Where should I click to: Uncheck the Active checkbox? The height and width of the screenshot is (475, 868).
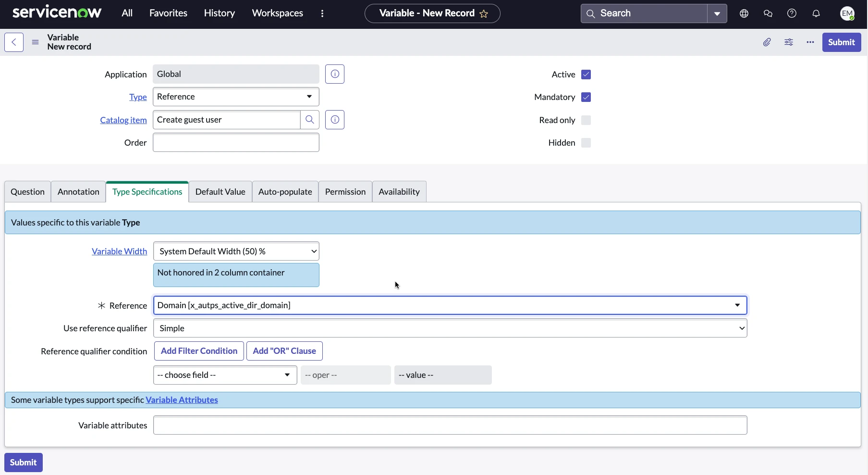(x=586, y=75)
